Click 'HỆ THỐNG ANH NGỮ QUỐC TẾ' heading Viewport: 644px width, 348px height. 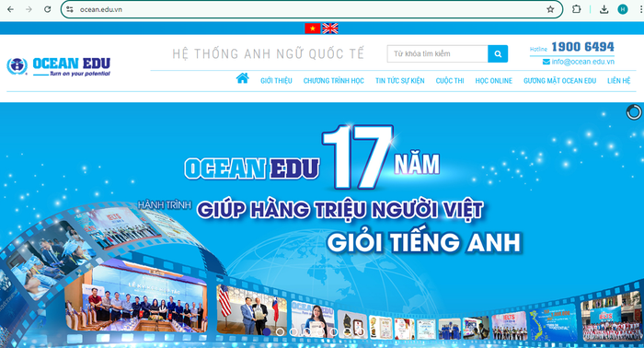coord(269,53)
